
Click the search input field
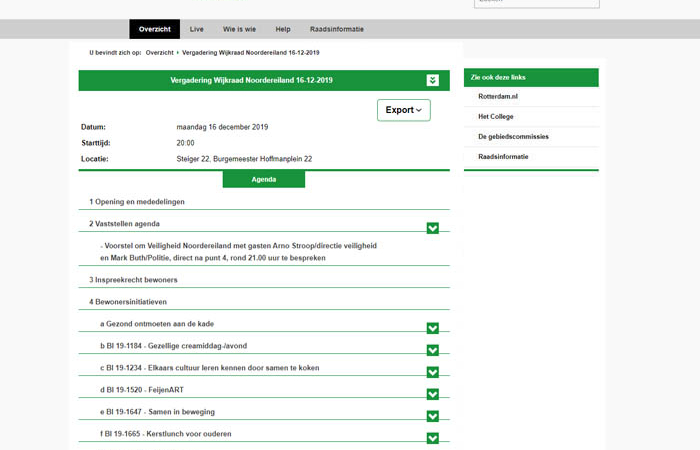(536, 3)
